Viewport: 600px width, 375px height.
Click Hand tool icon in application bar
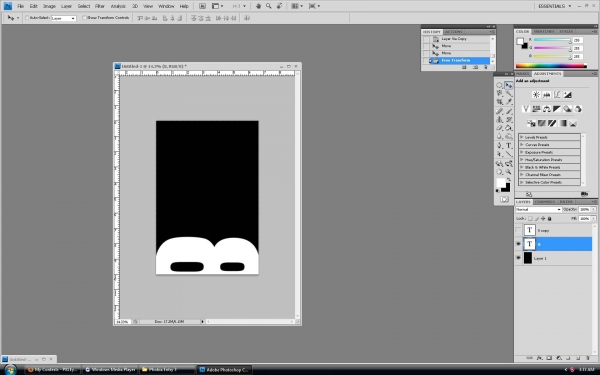point(258,6)
